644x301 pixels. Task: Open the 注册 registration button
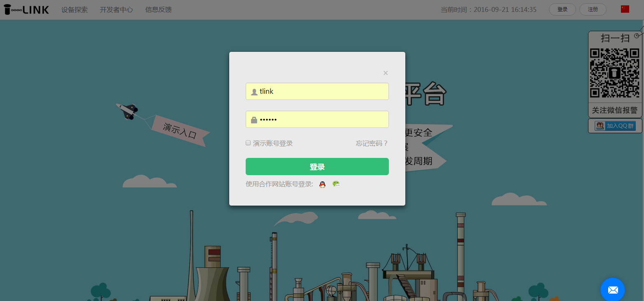tap(593, 9)
